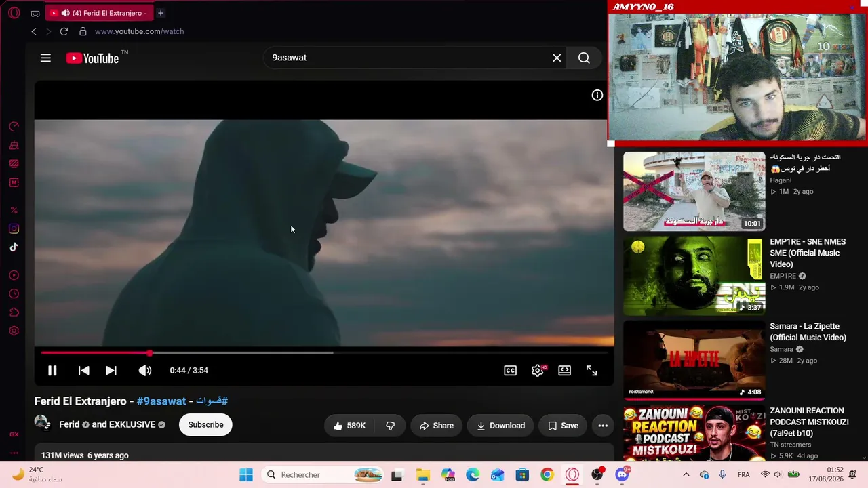
Task: Toggle theater mode for the player
Action: point(564,371)
